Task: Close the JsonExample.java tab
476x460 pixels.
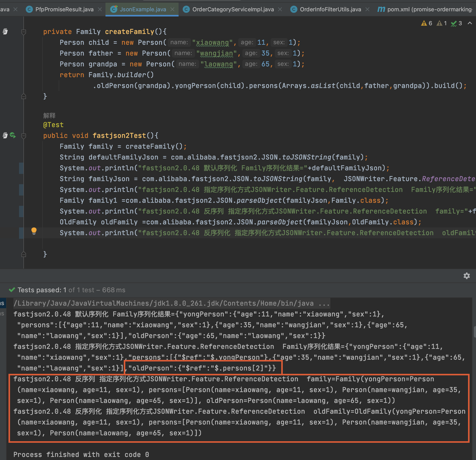Action: click(172, 9)
